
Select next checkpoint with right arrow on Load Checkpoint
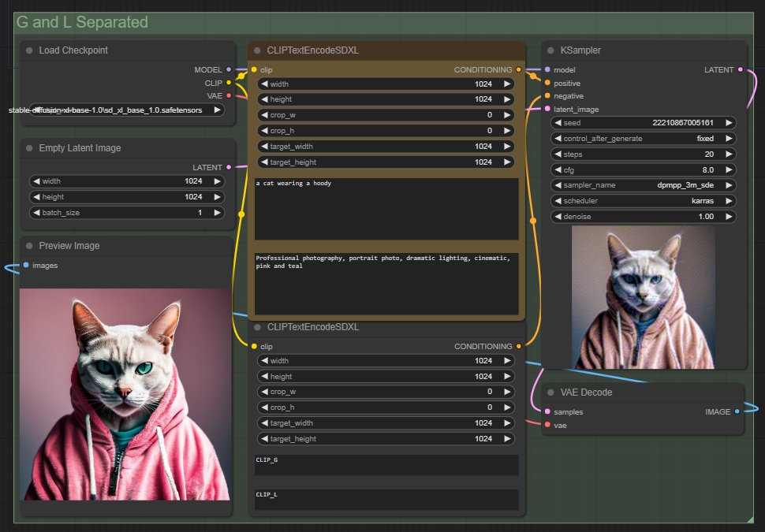tap(217, 110)
